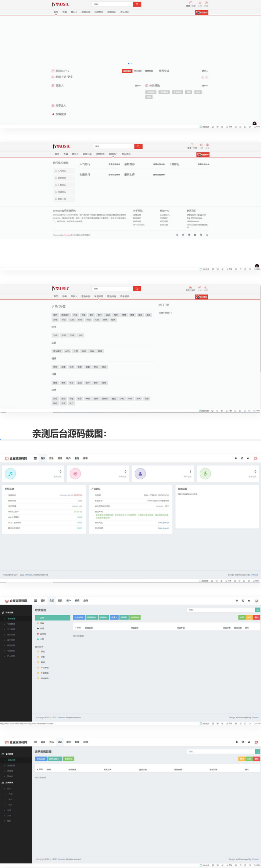Click the Apple icon in ranking page footer
Screen dimensions: 261x868
[195, 235]
